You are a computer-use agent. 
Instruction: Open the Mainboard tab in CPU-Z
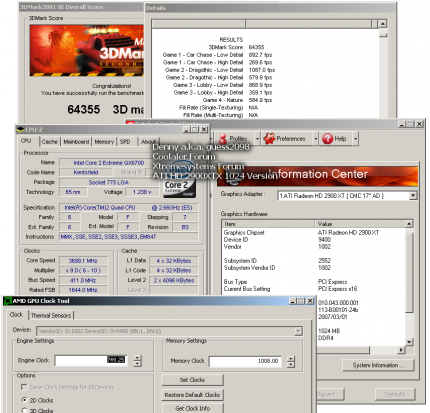click(76, 142)
